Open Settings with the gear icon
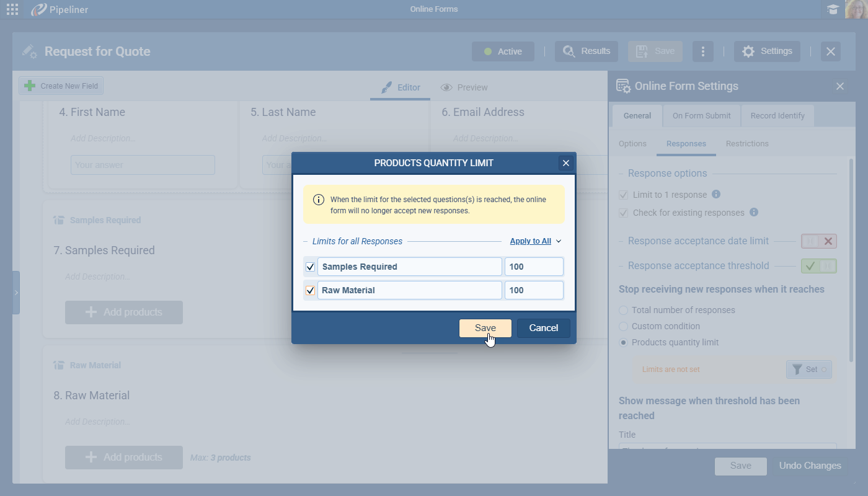The image size is (868, 496). (x=767, y=51)
